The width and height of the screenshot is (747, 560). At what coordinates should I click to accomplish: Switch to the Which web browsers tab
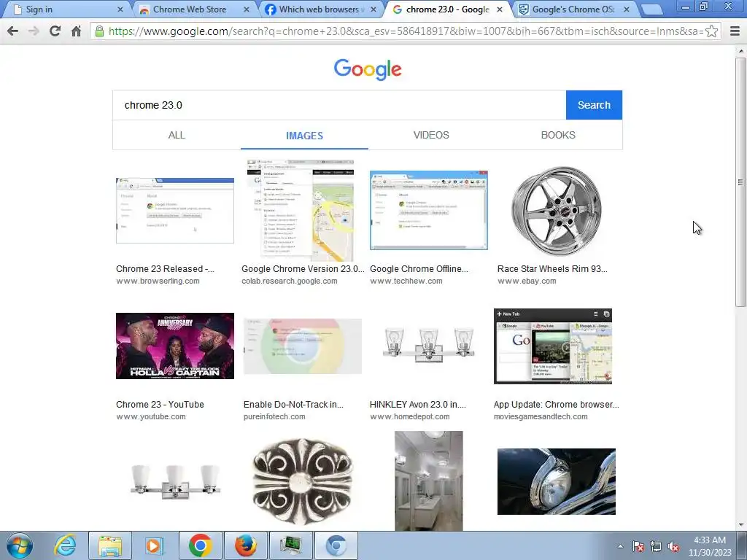point(318,9)
